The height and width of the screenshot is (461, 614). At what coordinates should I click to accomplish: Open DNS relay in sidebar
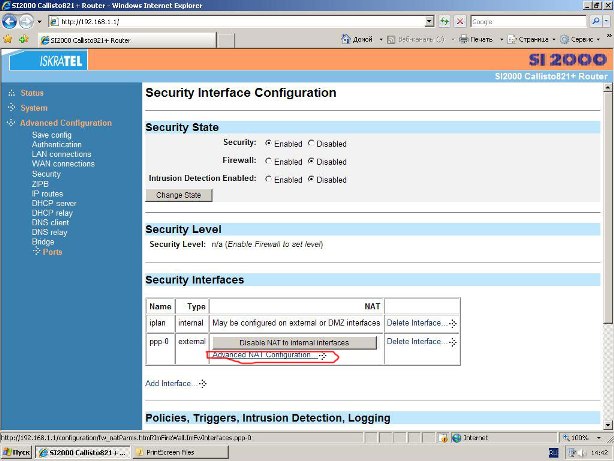pyautogui.click(x=49, y=232)
